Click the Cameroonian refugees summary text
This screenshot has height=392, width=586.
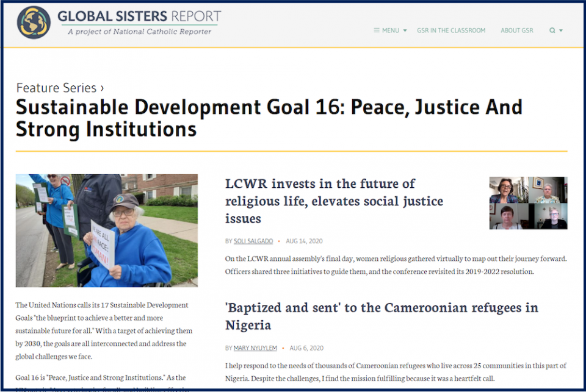(x=396, y=372)
